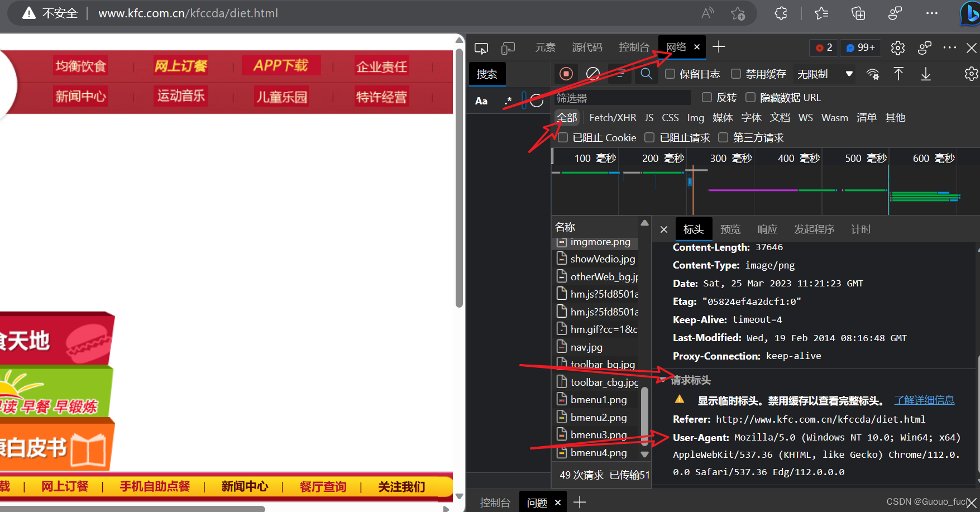Viewport: 980px width, 512px height.
Task: Open the 发起程序 tab
Action: pos(814,229)
